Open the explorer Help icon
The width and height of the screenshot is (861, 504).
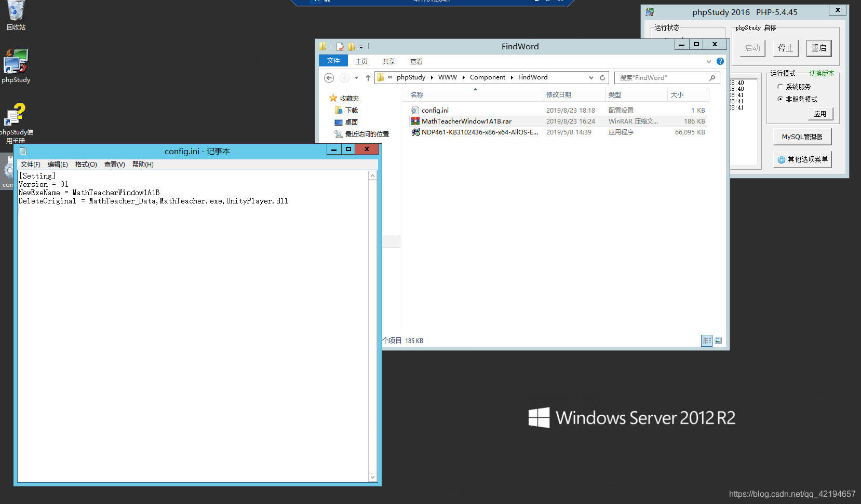[x=720, y=61]
